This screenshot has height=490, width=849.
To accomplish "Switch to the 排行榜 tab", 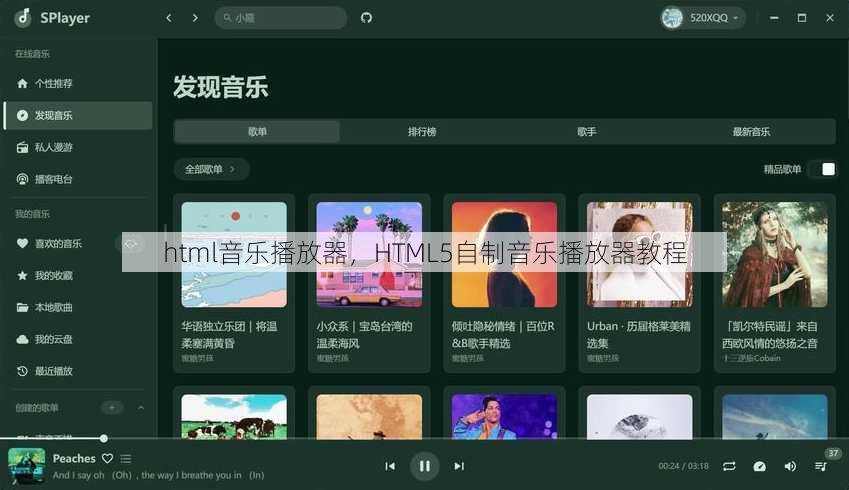I will 422,132.
